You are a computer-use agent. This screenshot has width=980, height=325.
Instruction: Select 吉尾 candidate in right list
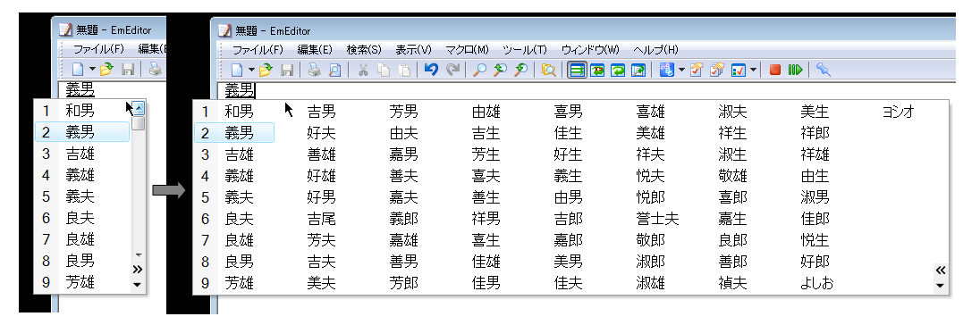(x=322, y=219)
